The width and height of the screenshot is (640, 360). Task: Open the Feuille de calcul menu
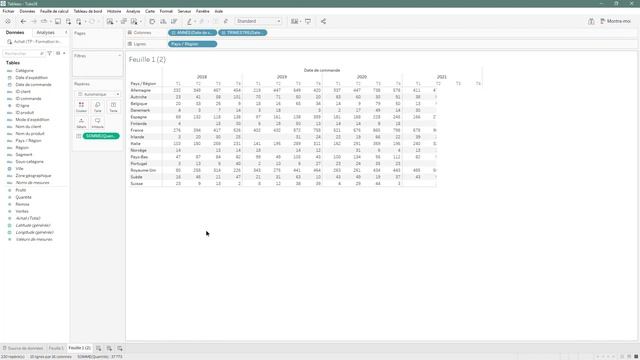(x=54, y=11)
